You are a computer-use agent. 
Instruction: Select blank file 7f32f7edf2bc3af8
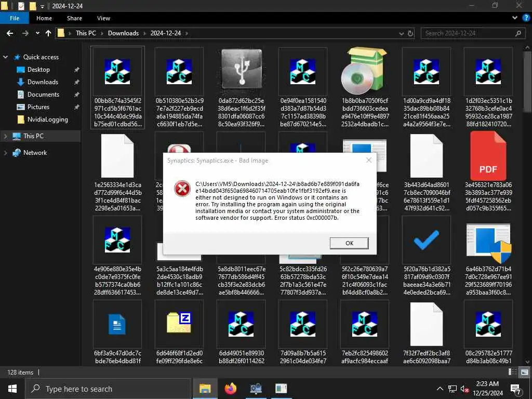pyautogui.click(x=427, y=332)
